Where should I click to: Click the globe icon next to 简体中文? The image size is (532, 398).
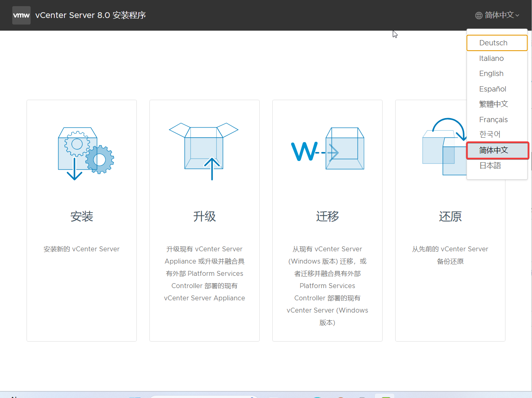(478, 15)
